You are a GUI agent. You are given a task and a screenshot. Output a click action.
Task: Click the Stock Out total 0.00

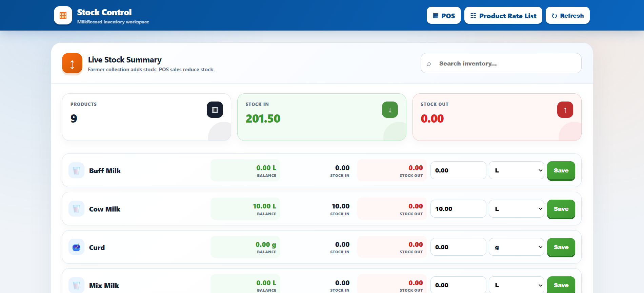pos(432,118)
